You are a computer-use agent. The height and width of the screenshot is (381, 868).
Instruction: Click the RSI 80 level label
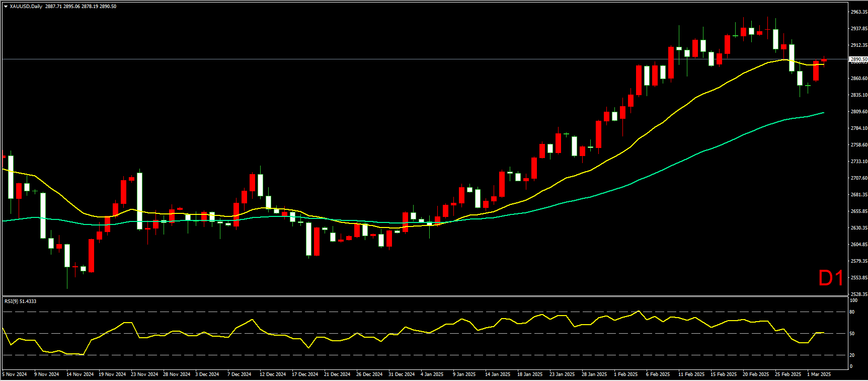coord(852,312)
